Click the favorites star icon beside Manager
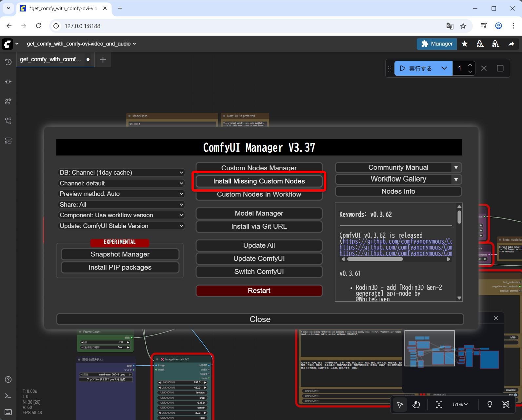Screen dimensions: 522x420 click(465, 44)
